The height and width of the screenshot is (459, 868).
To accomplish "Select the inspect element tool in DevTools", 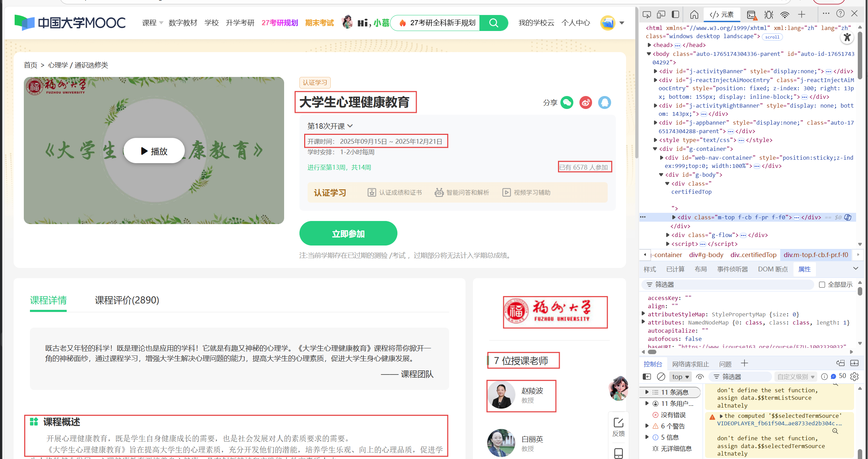I will click(646, 14).
